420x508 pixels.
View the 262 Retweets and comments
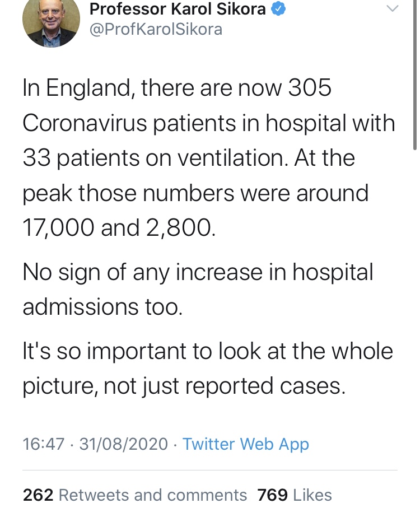click(135, 495)
